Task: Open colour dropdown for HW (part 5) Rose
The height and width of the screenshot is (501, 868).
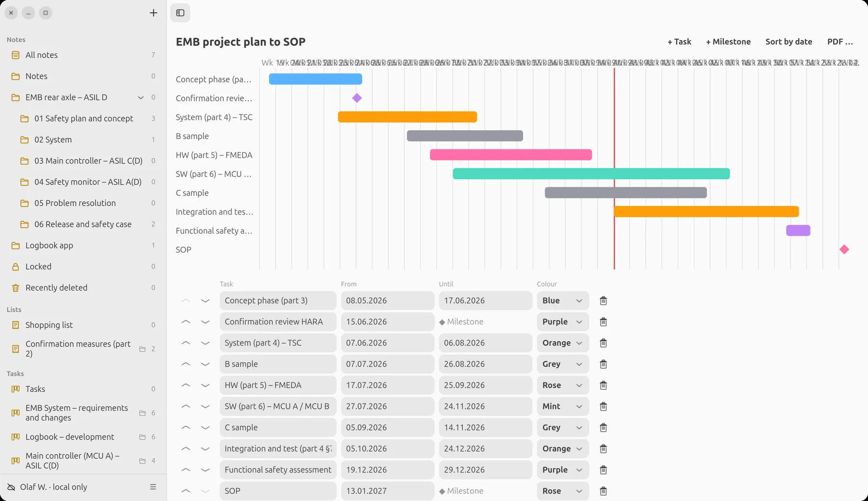Action: [563, 385]
